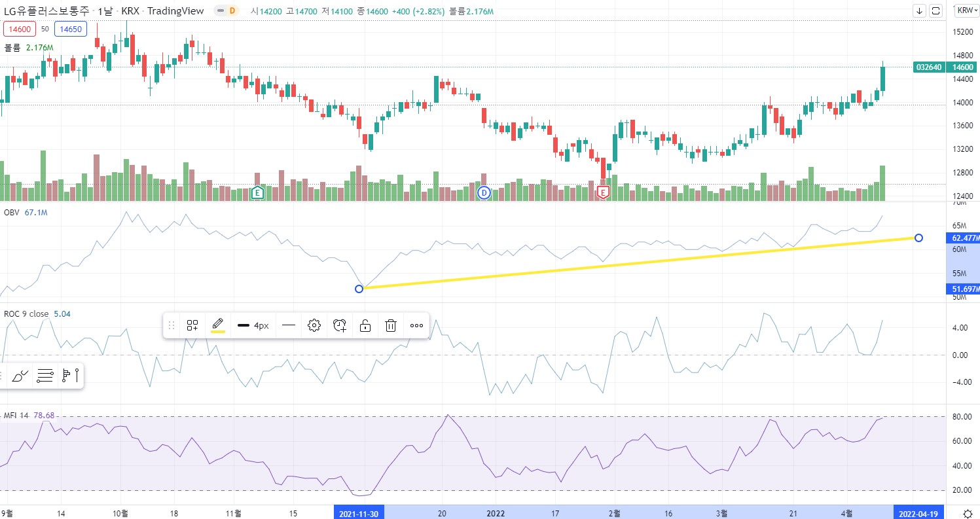Select the horizontal line lists tool
The height and width of the screenshot is (519, 980).
point(45,376)
